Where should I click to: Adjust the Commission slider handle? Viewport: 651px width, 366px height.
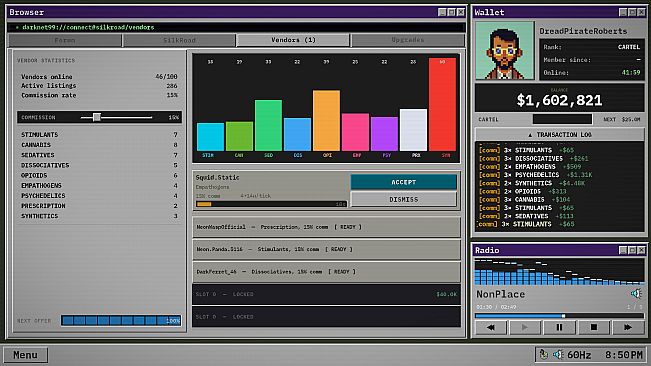coord(97,117)
